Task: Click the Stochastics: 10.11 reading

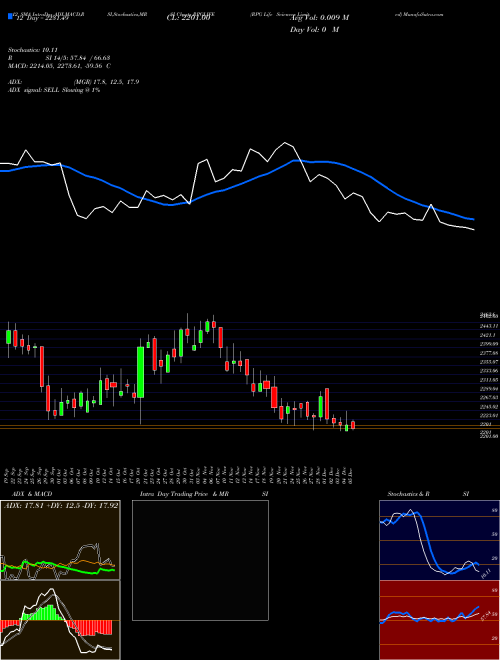Action: tap(33, 50)
